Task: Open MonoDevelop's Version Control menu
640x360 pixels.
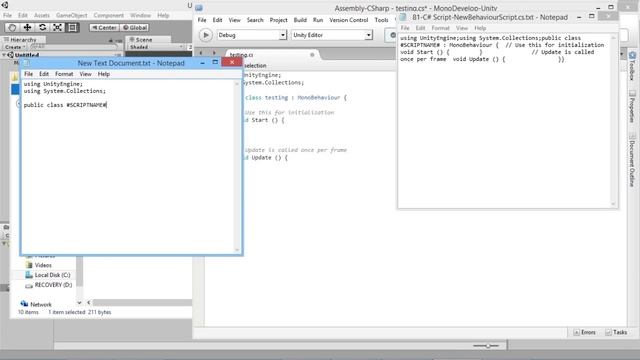Action: (349, 20)
